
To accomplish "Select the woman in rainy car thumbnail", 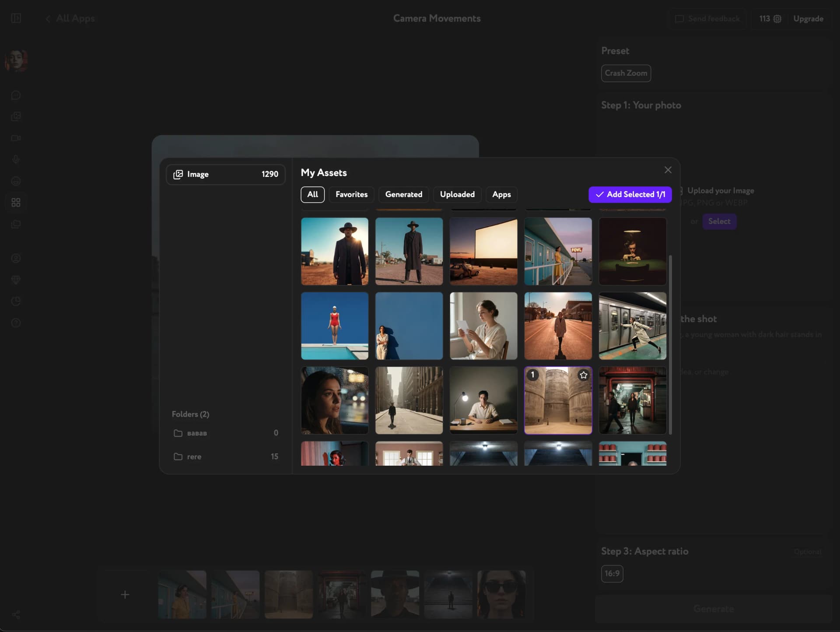I will pos(335,400).
